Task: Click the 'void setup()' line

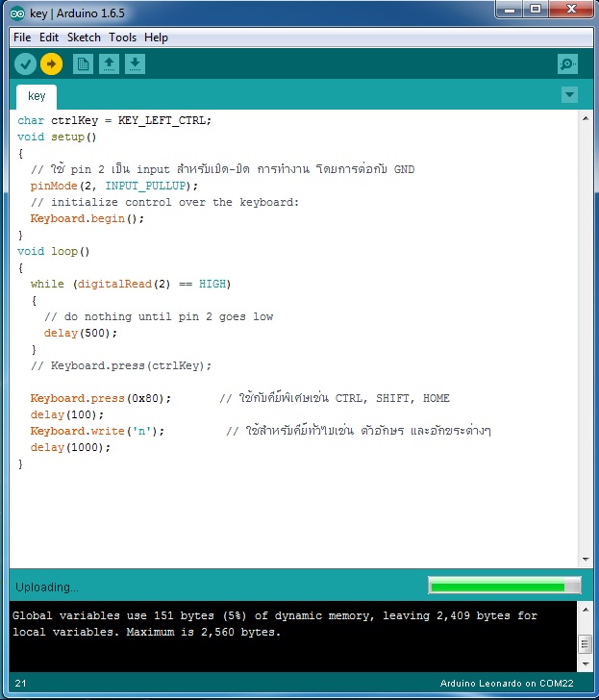Action: (57, 137)
